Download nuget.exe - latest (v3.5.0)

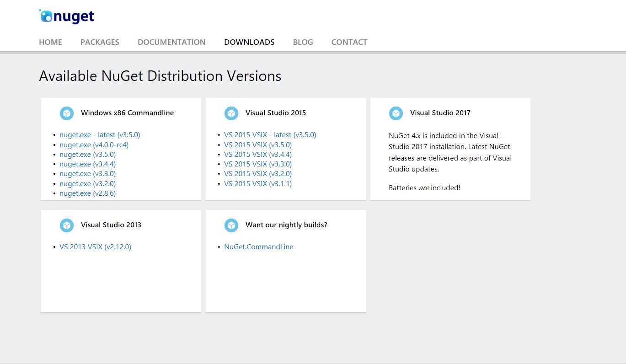100,135
